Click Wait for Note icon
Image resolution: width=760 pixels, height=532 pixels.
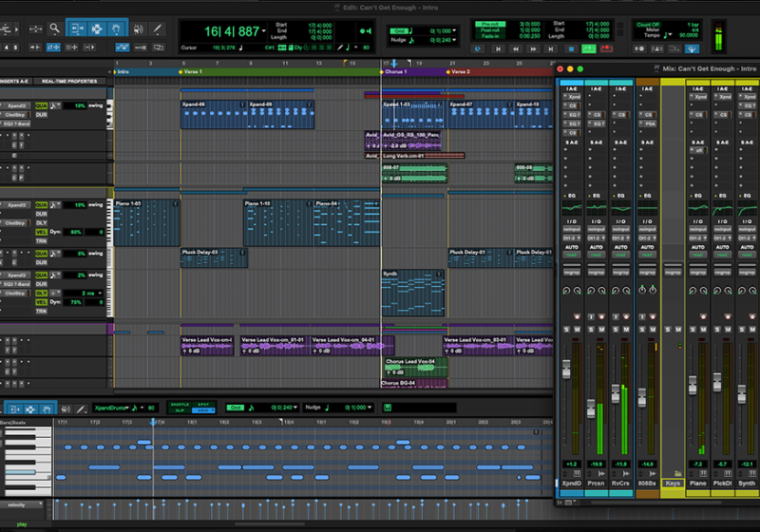pyautogui.click(x=639, y=49)
